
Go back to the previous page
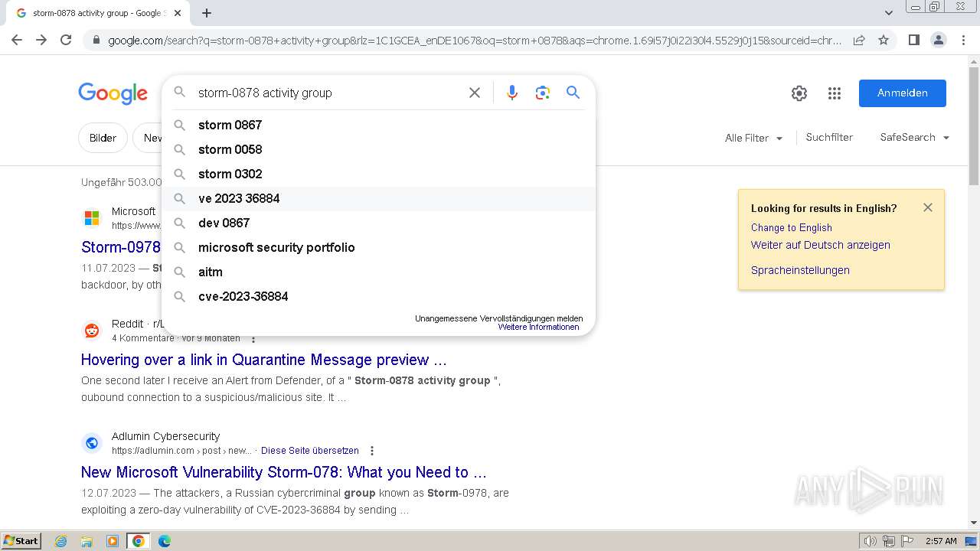[x=17, y=40]
